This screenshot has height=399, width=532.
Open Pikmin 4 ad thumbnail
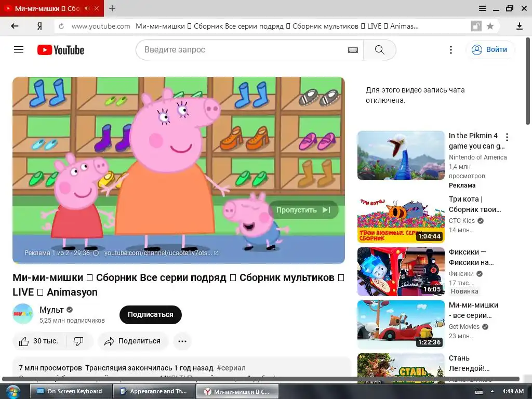(401, 155)
